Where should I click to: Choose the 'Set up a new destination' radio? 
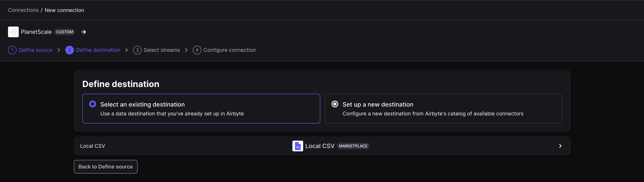(335, 104)
